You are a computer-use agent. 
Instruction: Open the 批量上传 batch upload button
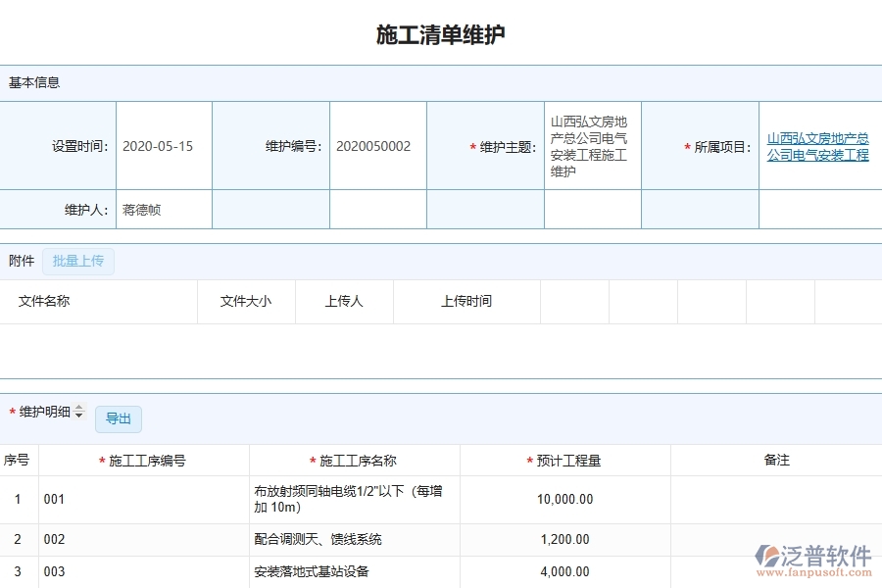(x=78, y=261)
